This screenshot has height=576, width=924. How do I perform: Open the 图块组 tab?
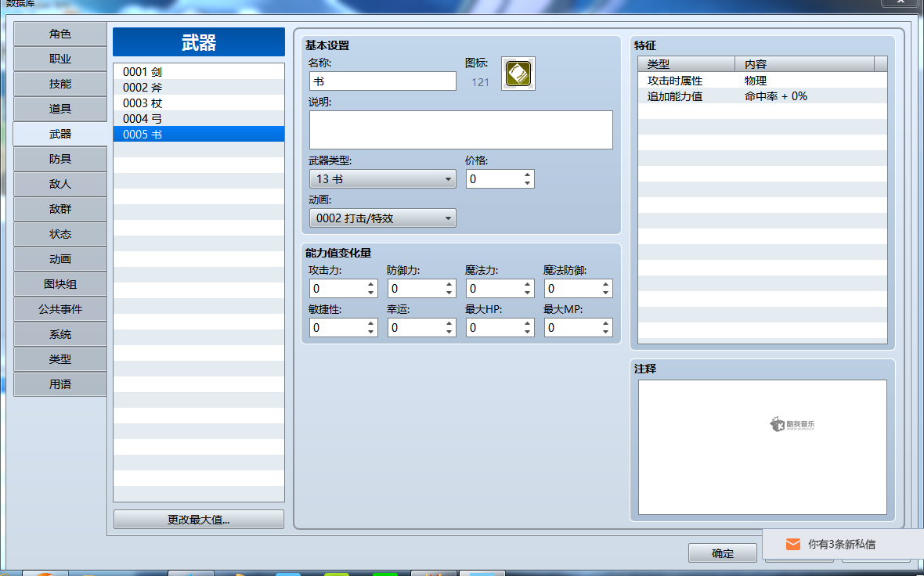tap(60, 284)
